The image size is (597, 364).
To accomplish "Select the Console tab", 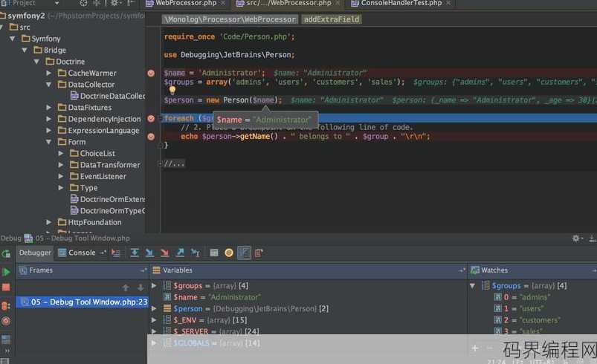I will coord(82,253).
